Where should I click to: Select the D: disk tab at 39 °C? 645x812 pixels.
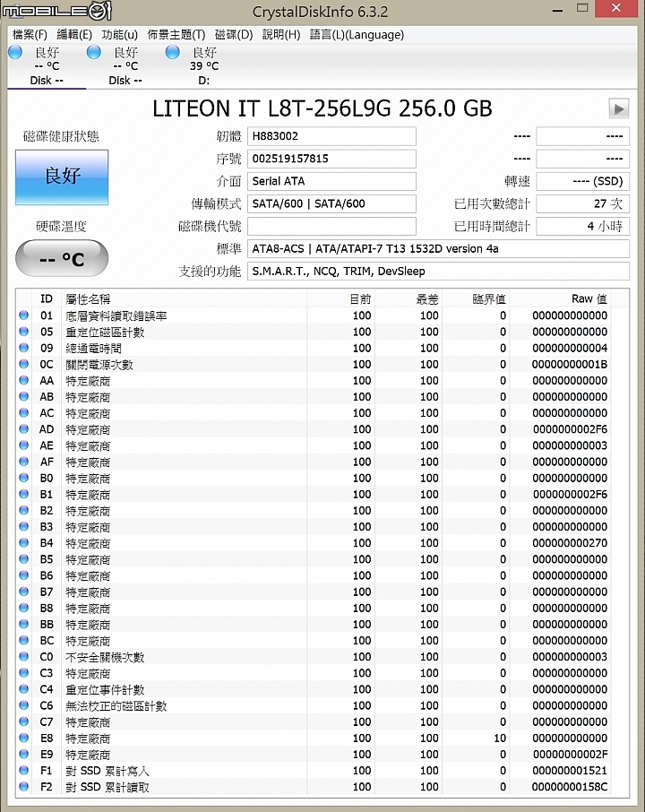click(x=204, y=66)
